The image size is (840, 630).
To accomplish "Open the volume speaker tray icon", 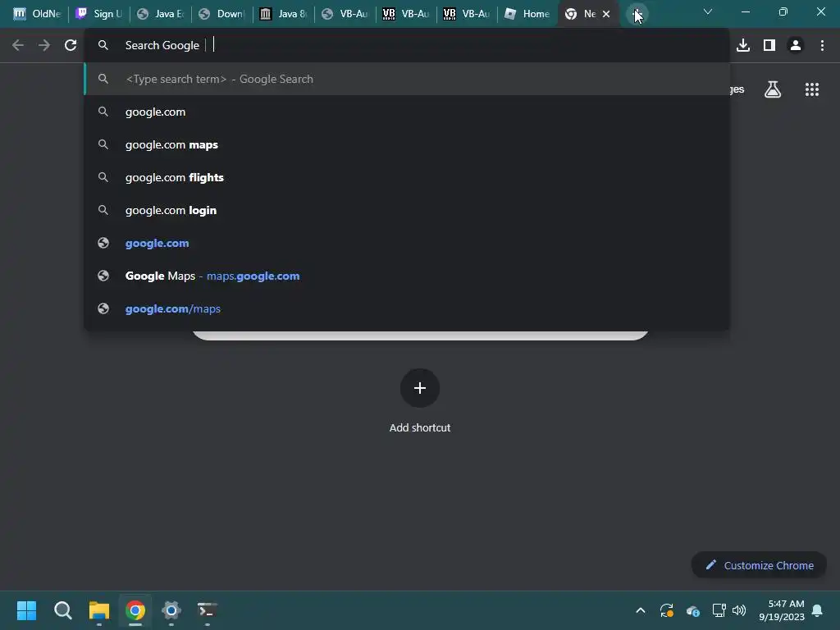I will [739, 610].
